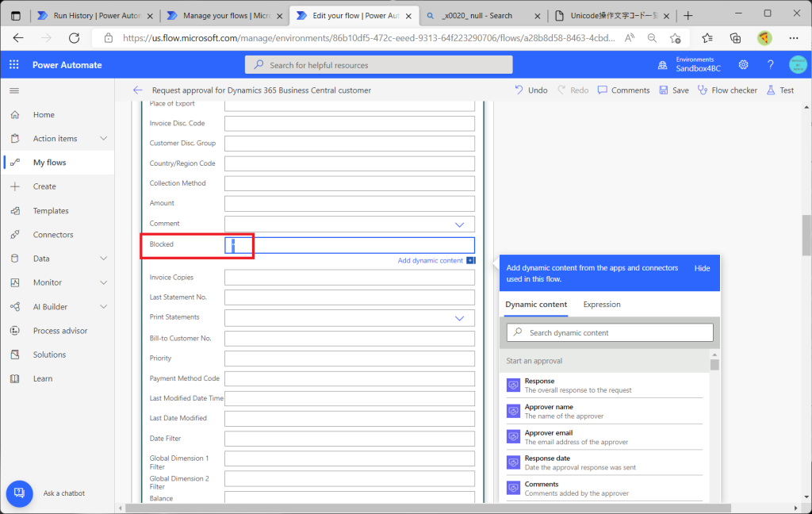This screenshot has width=812, height=514.
Task: Click the Learn book icon
Action: point(15,379)
